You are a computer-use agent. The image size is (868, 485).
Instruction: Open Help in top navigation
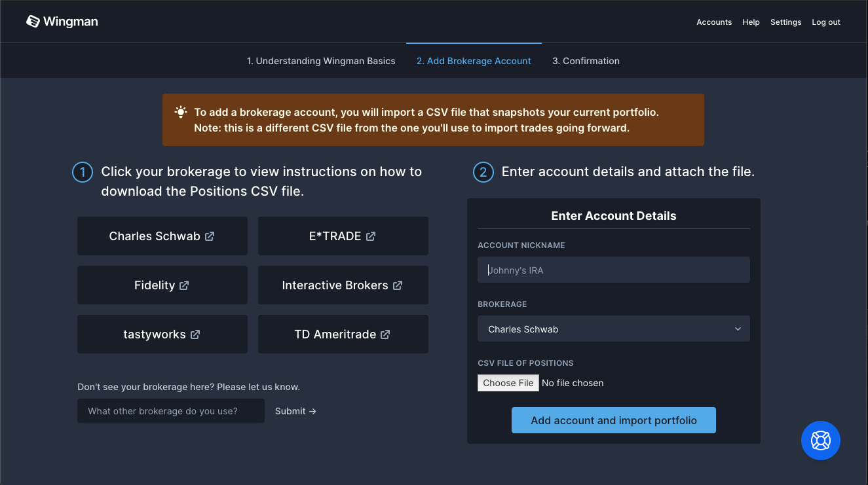(x=751, y=22)
